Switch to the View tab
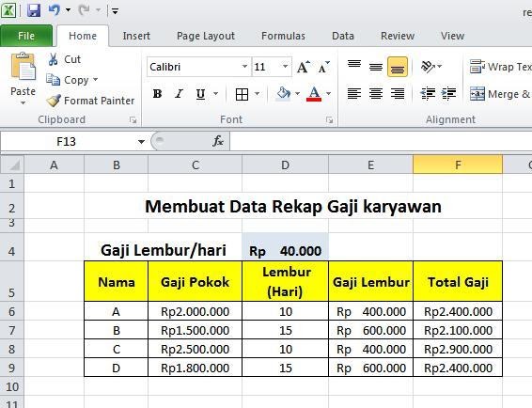 tap(452, 36)
